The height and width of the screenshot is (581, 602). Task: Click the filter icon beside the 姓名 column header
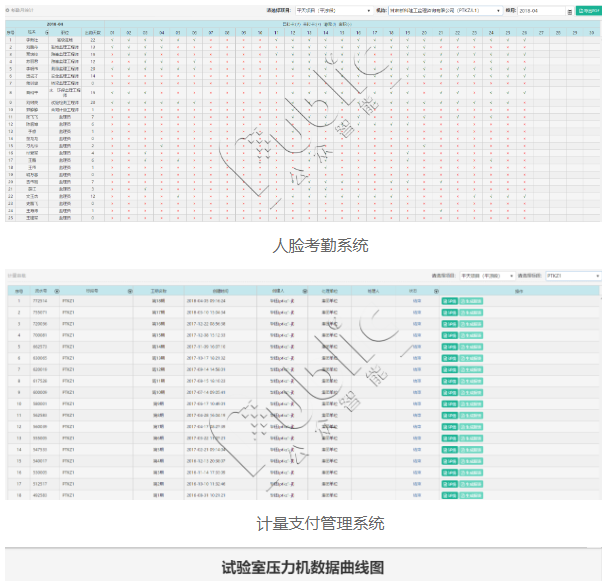[46, 33]
